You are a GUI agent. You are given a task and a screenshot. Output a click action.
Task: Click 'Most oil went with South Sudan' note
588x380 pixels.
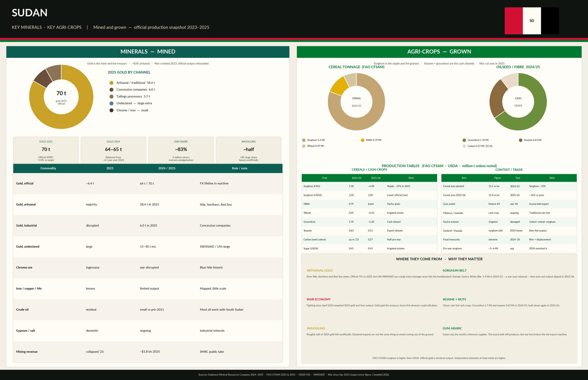click(221, 310)
